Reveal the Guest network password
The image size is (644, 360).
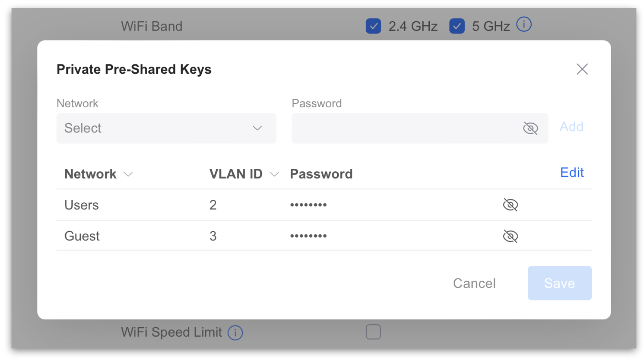511,236
